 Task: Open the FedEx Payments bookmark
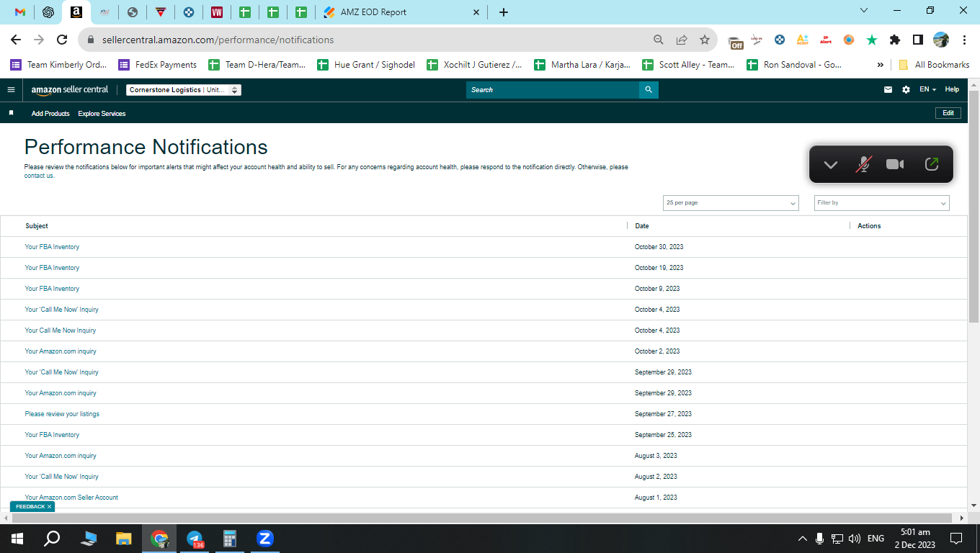(x=158, y=65)
